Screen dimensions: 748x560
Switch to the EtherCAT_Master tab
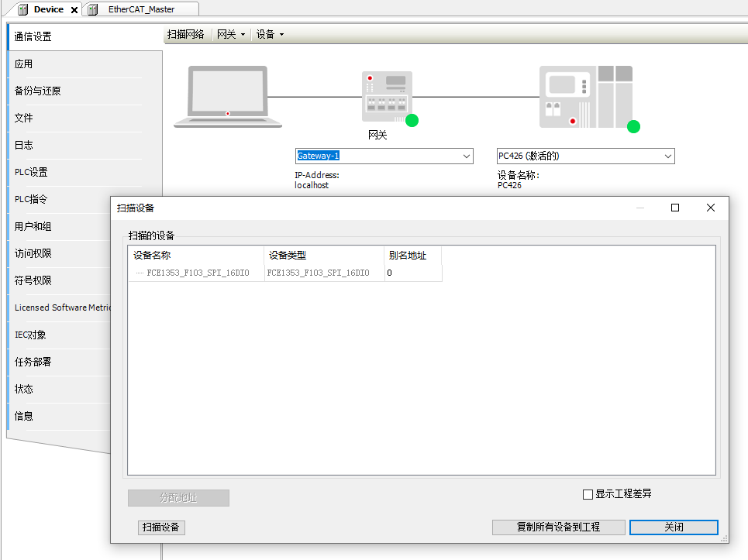pos(141,9)
